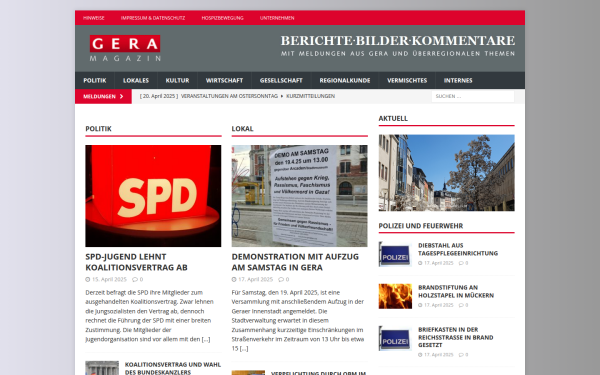Select the Internes menu item
This screenshot has height=375, width=600.
458,80
